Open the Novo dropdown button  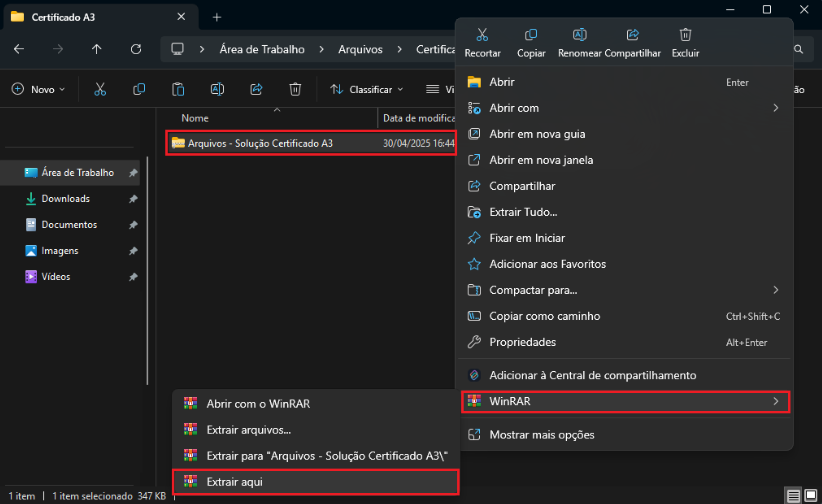pyautogui.click(x=38, y=89)
